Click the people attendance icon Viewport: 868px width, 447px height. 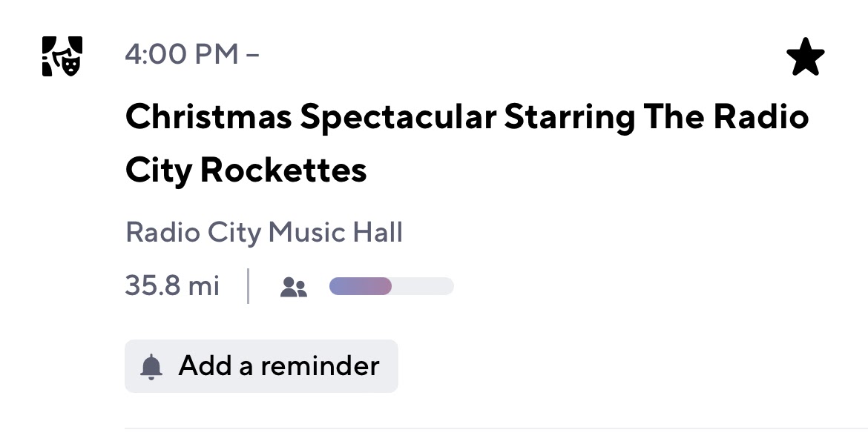point(294,287)
